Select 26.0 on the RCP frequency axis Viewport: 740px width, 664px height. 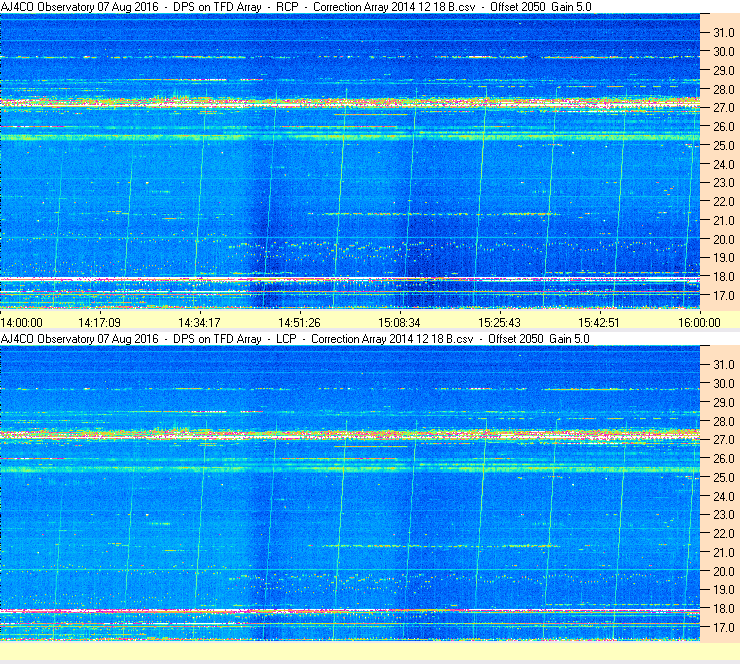click(x=723, y=126)
